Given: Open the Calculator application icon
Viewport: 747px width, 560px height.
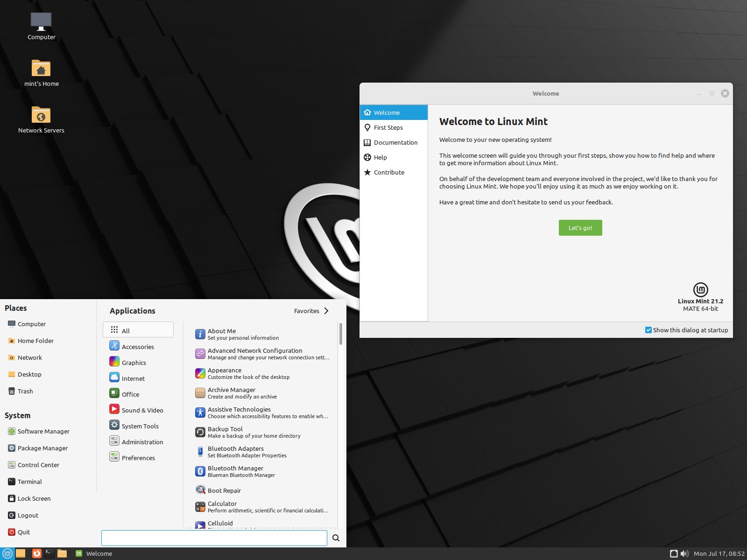Looking at the screenshot, I should [x=200, y=507].
